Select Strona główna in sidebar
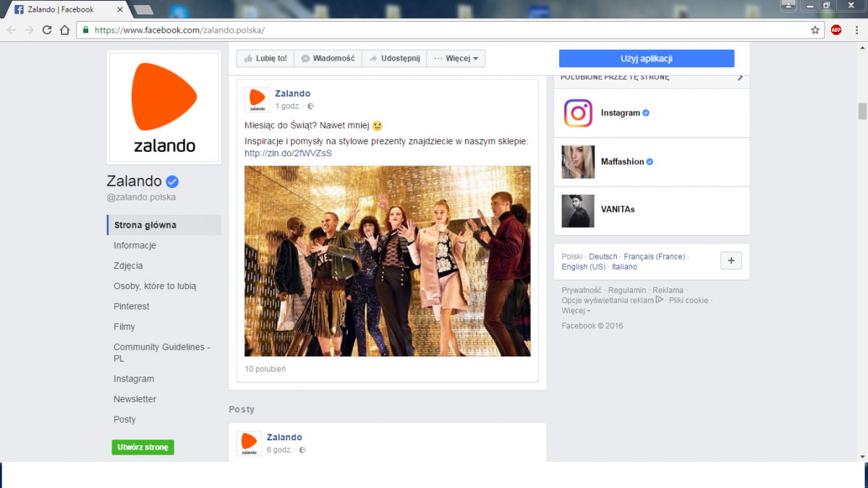 (x=164, y=225)
